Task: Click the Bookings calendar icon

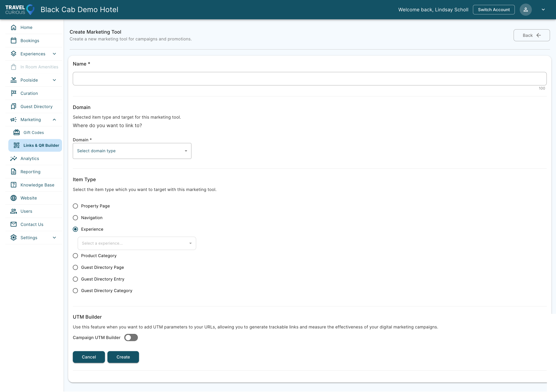Action: 14,40
